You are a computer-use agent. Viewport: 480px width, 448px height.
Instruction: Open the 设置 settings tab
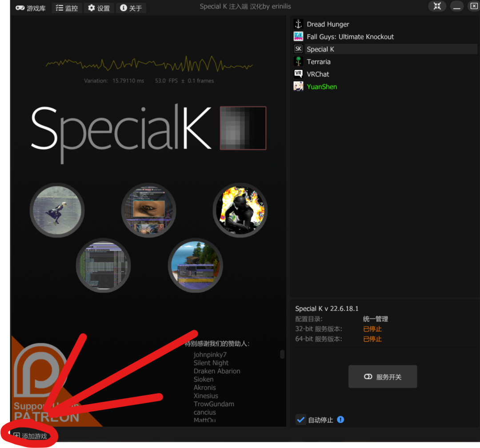[99, 8]
